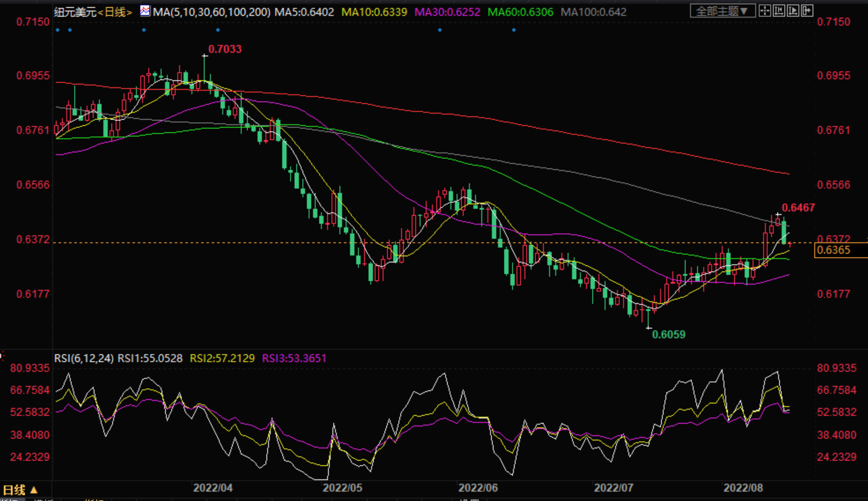Screen dimensions: 868x501
Task: Click the exit-arrow icon at toolbar end
Action: point(808,11)
